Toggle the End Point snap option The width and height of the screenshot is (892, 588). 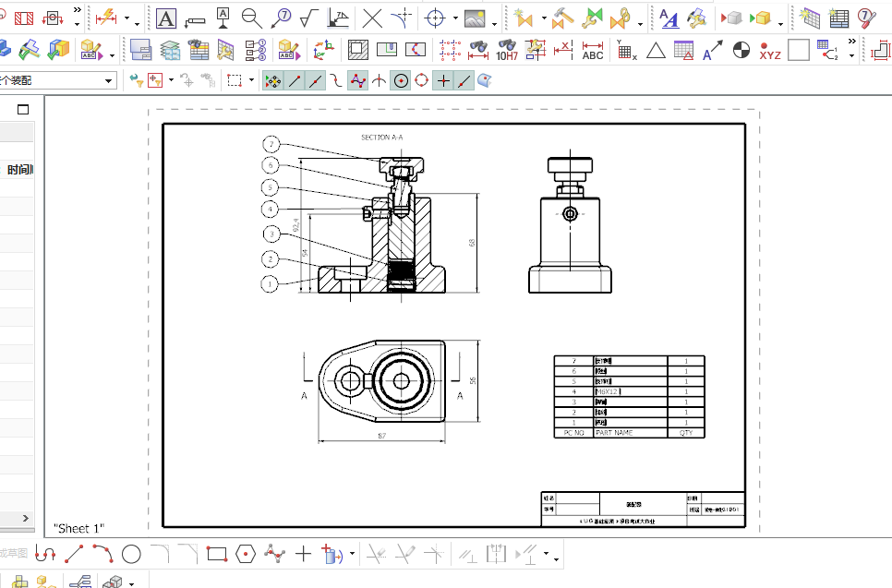(295, 81)
